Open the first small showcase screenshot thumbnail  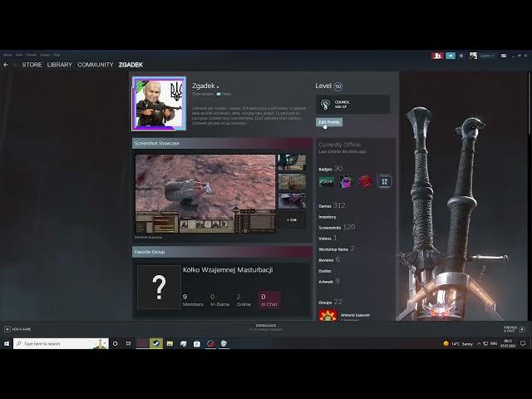[x=292, y=163]
